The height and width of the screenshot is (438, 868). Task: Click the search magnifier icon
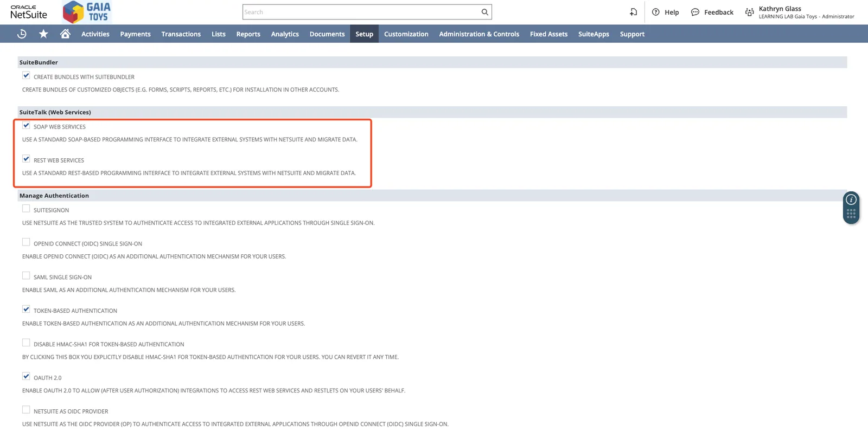(484, 12)
